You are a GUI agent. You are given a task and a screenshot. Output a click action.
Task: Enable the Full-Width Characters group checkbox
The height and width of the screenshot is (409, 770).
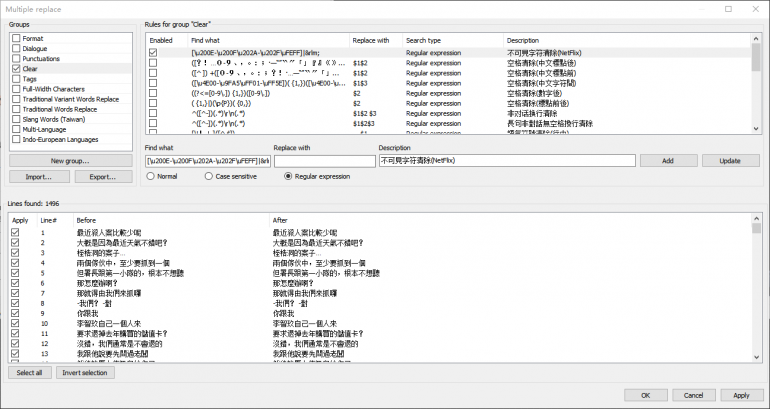coord(16,89)
